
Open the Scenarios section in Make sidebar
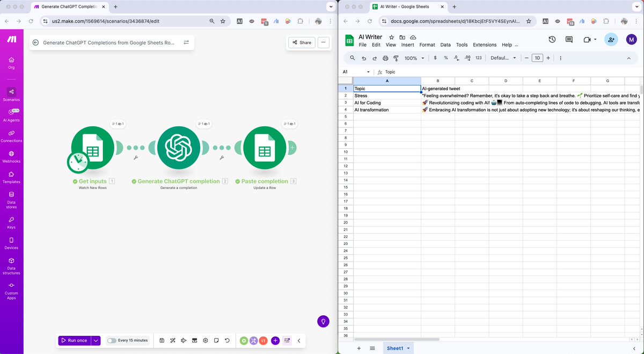tap(11, 95)
